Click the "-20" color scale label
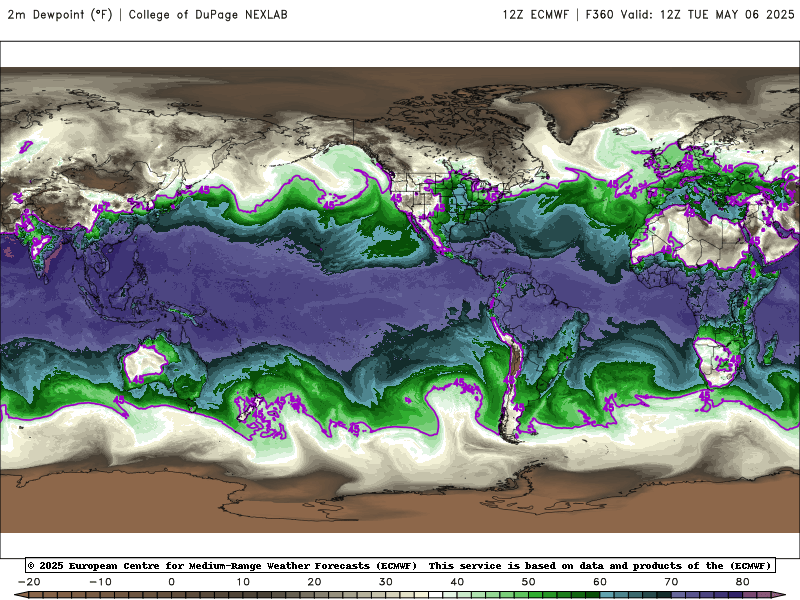Viewport: 800px width, 600px height. coord(29,582)
